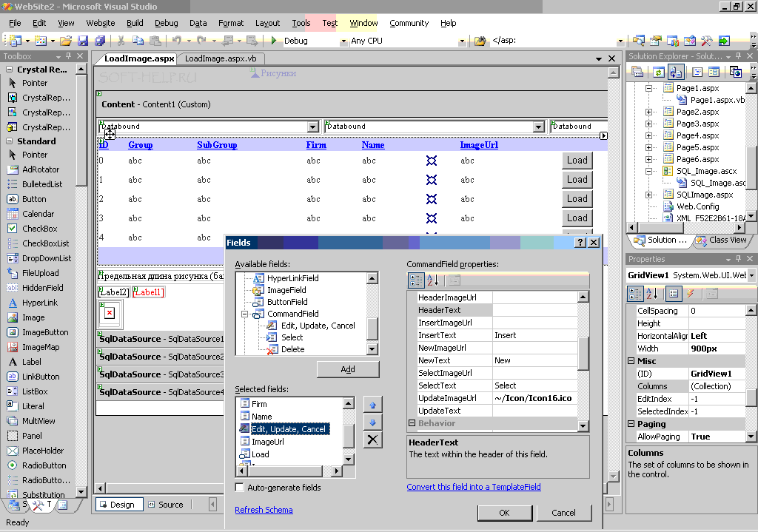Open ASP.NET Configuration from Solution Explorer toolbar
The image size is (758, 532).
coord(735,72)
